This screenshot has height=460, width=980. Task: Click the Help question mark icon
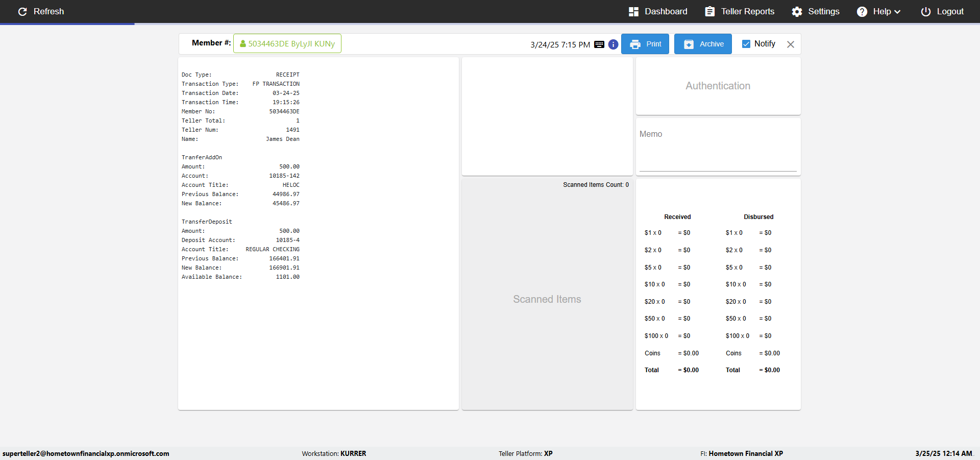(862, 11)
